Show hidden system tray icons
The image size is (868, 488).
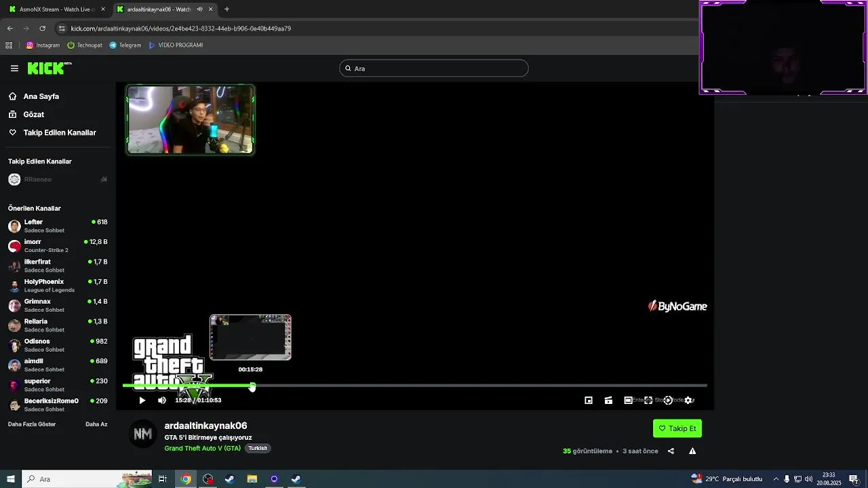point(776,479)
